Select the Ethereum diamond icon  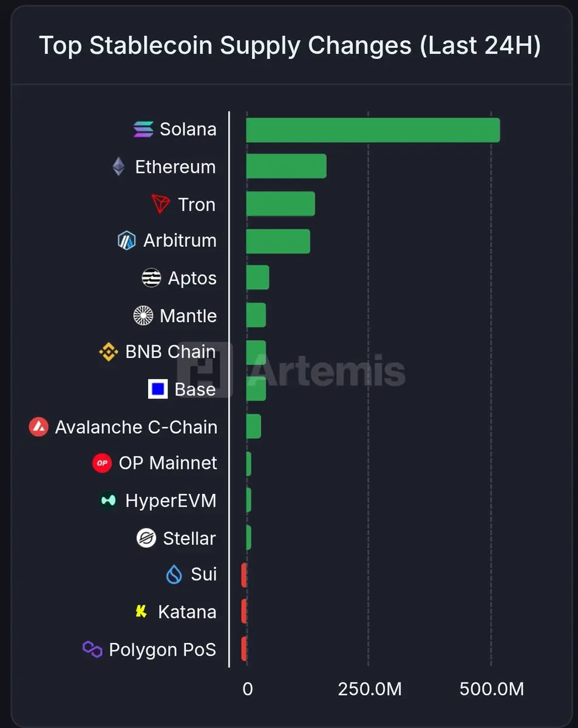click(118, 166)
